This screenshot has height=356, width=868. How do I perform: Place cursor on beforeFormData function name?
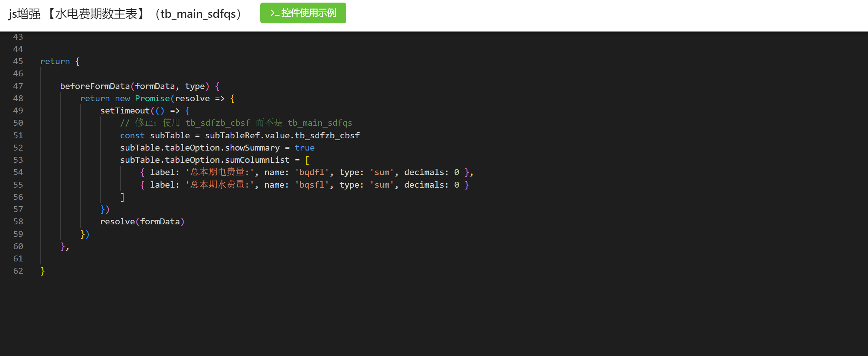coord(95,86)
